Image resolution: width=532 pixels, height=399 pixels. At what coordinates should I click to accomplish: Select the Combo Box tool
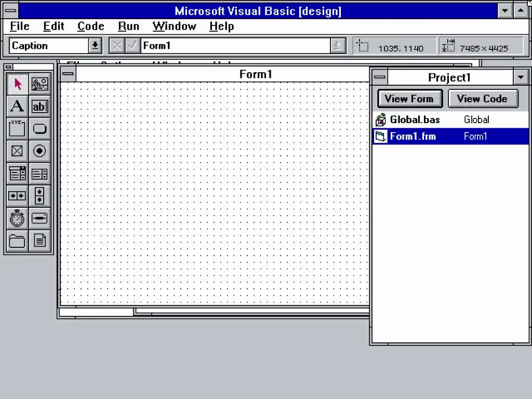(17, 174)
